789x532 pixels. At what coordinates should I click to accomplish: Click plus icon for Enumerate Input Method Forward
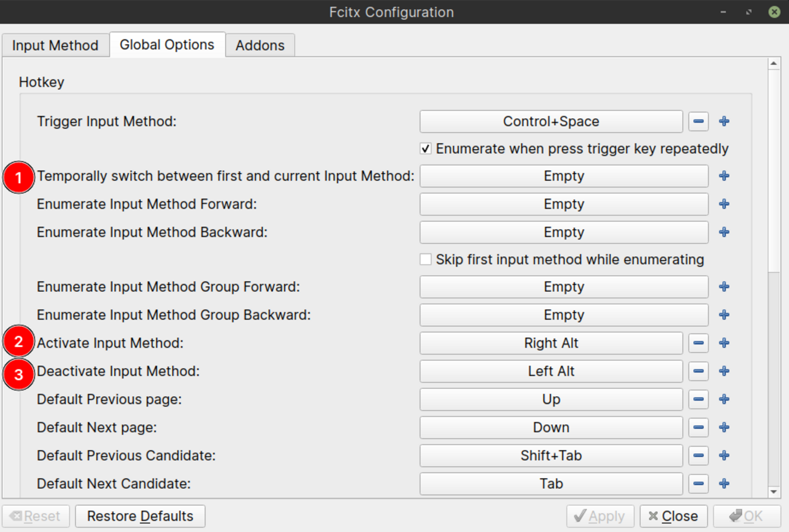724,204
